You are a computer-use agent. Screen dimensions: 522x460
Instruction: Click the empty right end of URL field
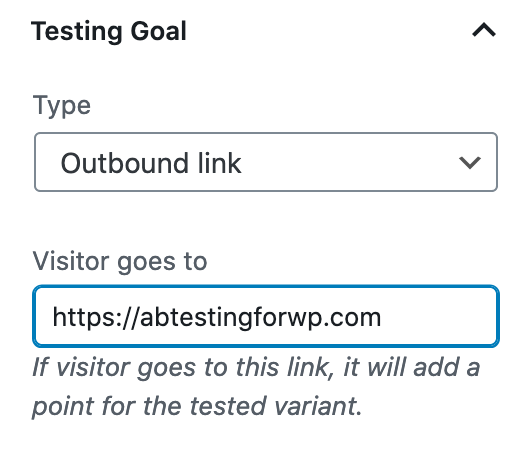[x=440, y=317]
